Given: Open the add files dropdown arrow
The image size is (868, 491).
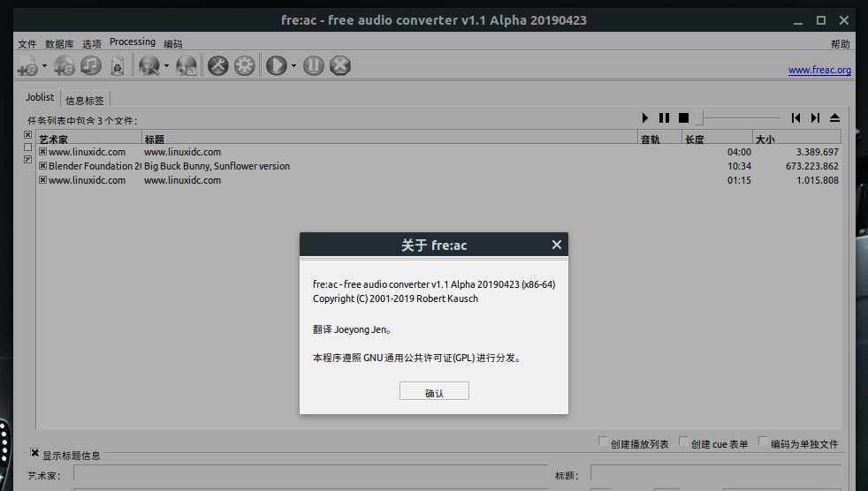Looking at the screenshot, I should coord(44,66).
